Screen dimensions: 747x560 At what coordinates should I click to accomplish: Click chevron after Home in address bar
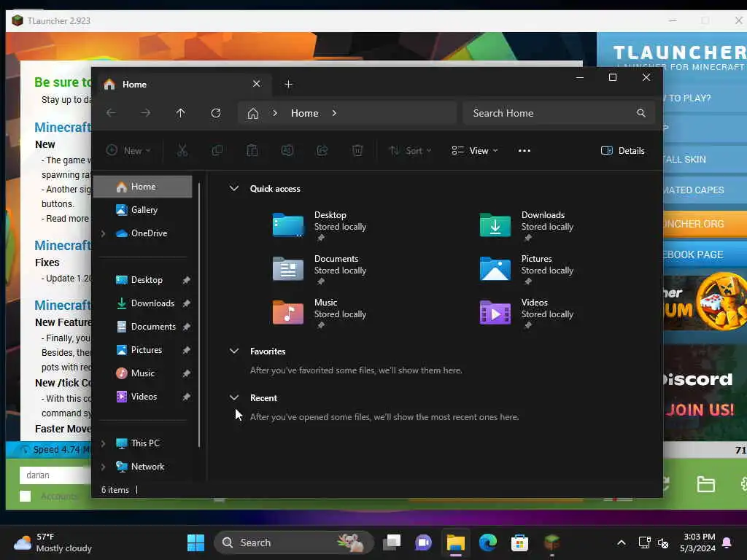(334, 113)
